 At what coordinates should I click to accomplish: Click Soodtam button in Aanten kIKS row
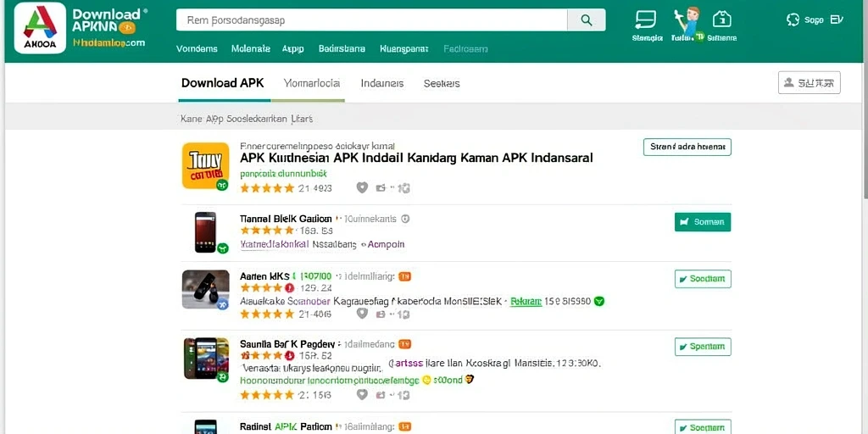coord(703,279)
